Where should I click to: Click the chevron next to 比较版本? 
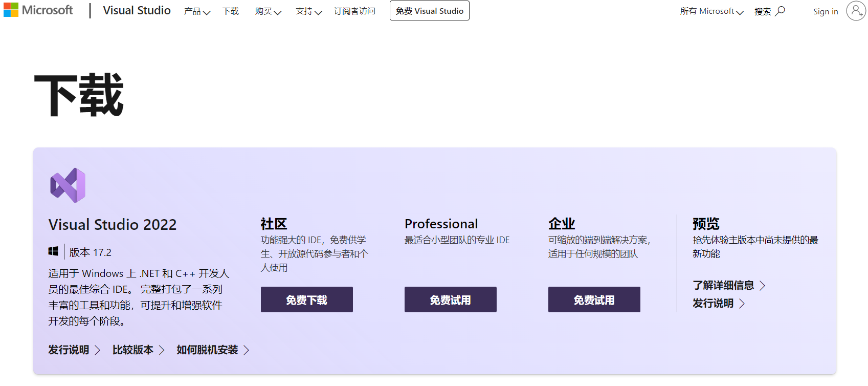[162, 350]
